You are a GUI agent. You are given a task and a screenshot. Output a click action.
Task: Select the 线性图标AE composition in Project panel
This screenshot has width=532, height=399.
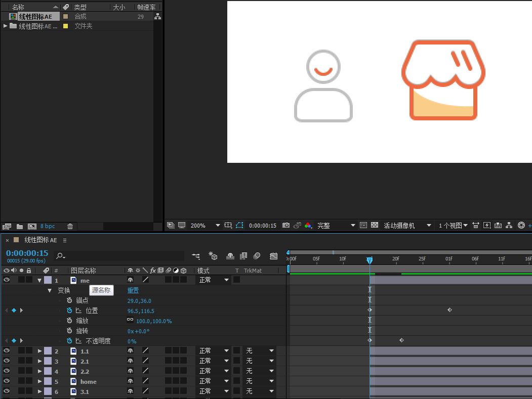click(x=35, y=17)
